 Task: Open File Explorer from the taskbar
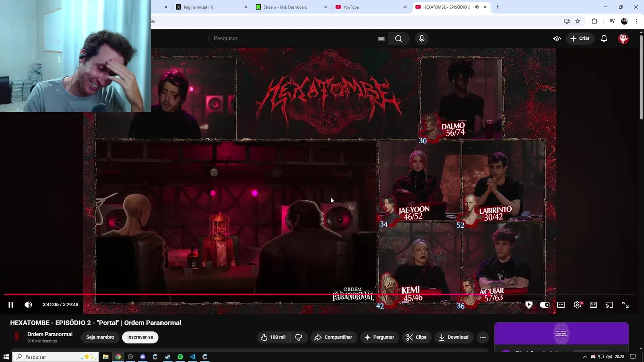(106, 357)
